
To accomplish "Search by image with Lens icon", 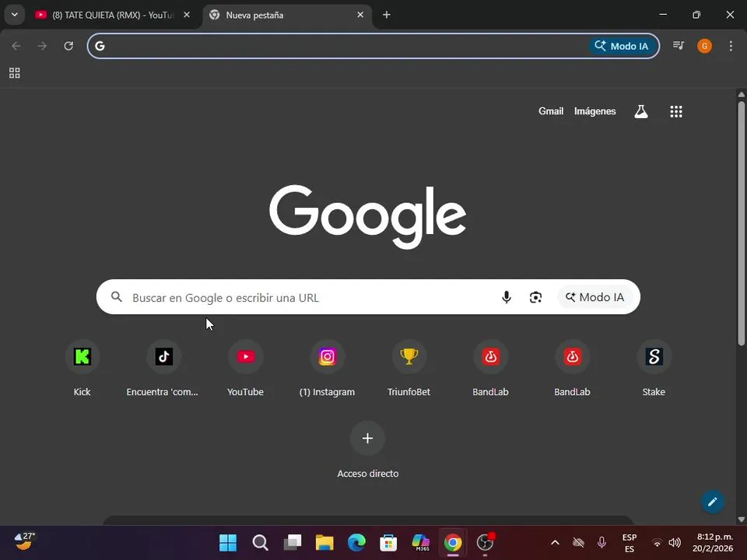I will click(535, 297).
